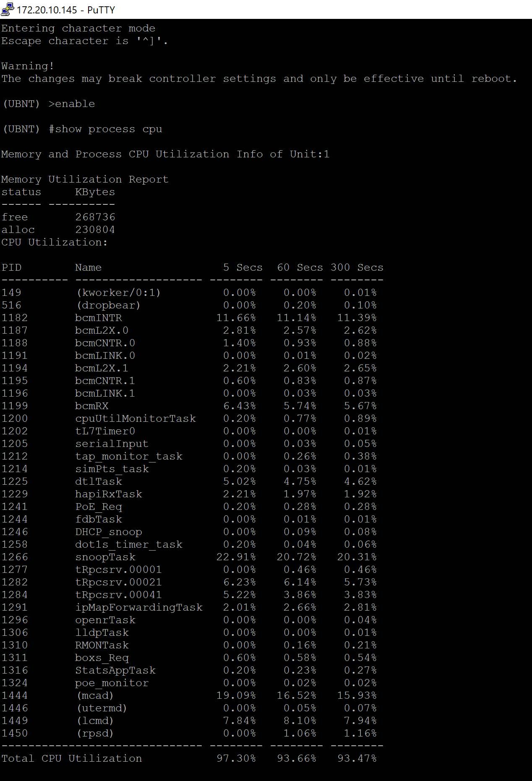532x781 pixels.
Task: Click the PuTTY icon in title bar
Action: tap(7, 9)
